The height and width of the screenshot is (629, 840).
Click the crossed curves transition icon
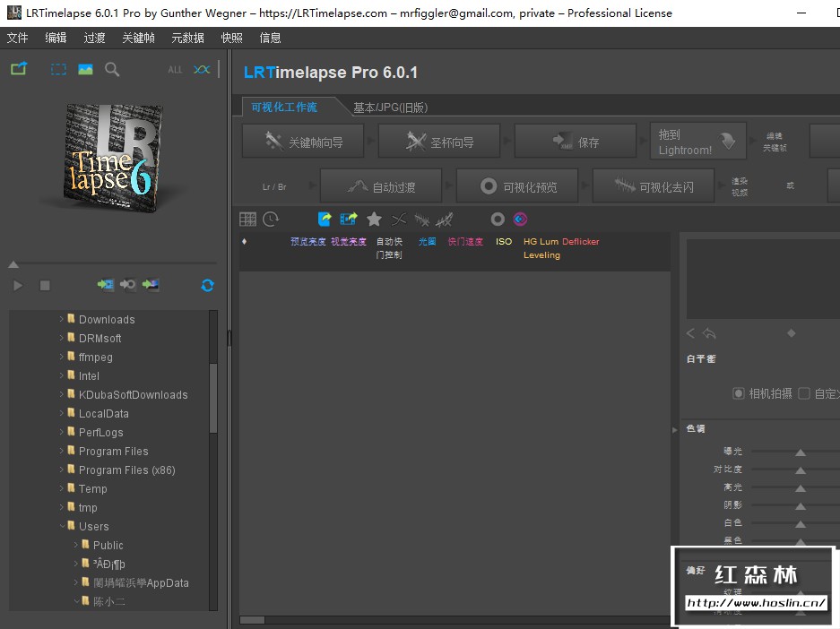[x=399, y=219]
